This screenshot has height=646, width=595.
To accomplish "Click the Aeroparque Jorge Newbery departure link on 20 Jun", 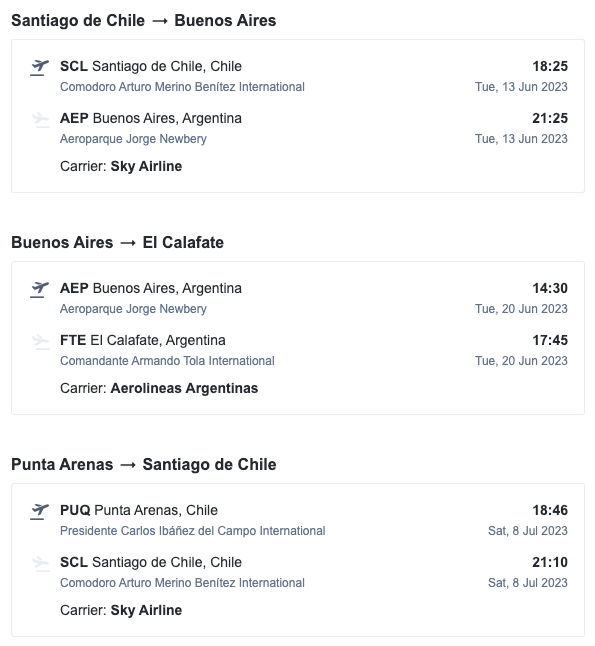I will pos(133,309).
